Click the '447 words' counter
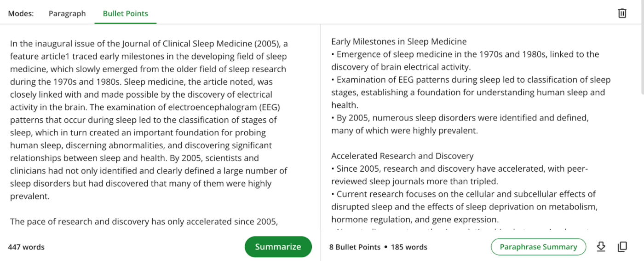644x261 pixels. click(x=26, y=247)
